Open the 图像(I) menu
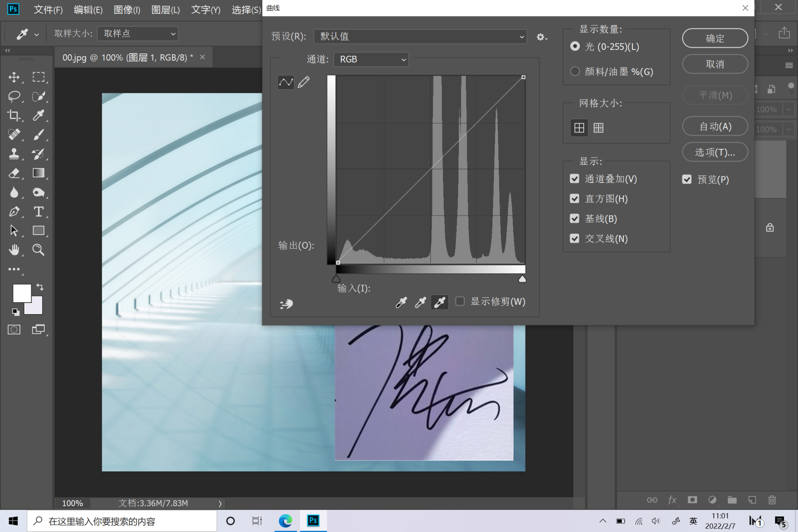 [x=127, y=10]
